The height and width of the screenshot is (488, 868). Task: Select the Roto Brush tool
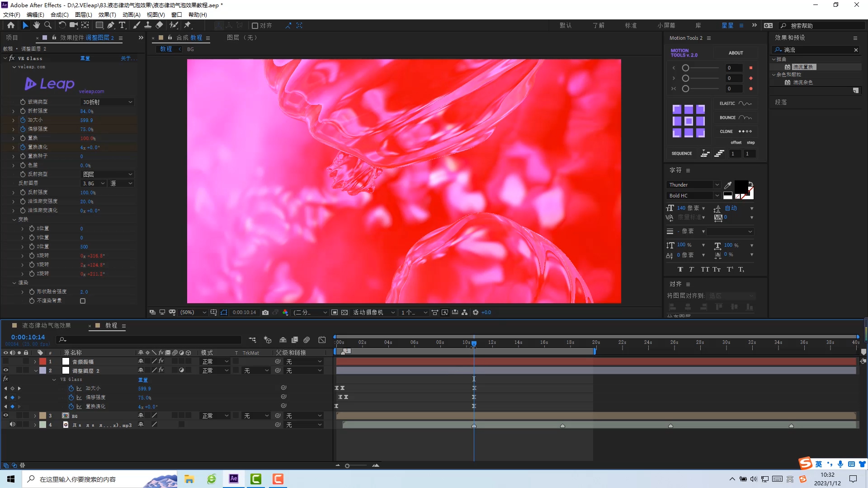click(x=174, y=25)
